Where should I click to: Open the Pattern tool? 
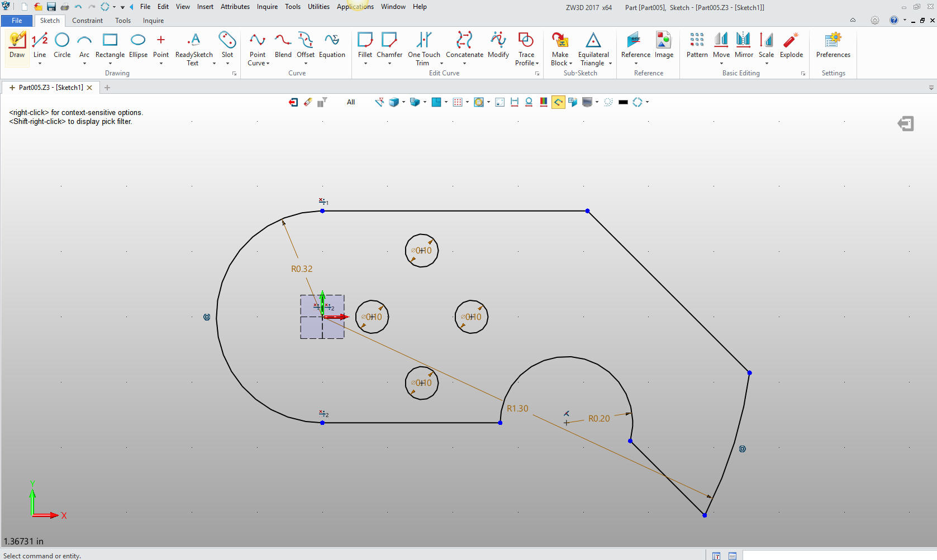pyautogui.click(x=697, y=45)
